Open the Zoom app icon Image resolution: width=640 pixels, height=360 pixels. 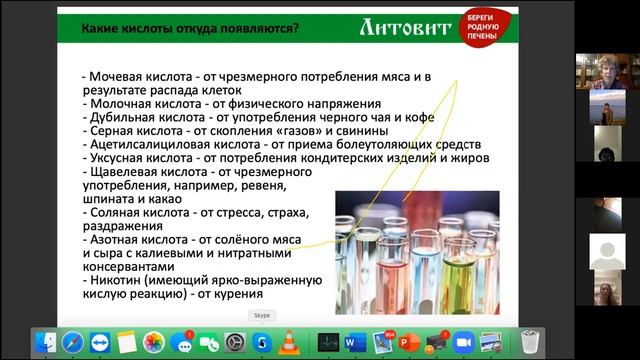pyautogui.click(x=463, y=342)
